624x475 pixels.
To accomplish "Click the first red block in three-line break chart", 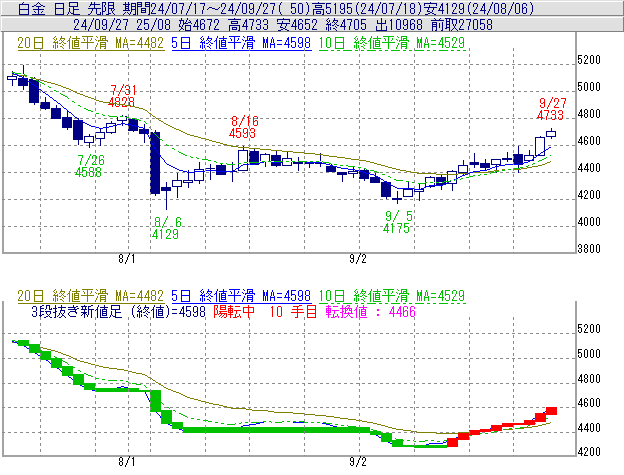I will tap(452, 442).
